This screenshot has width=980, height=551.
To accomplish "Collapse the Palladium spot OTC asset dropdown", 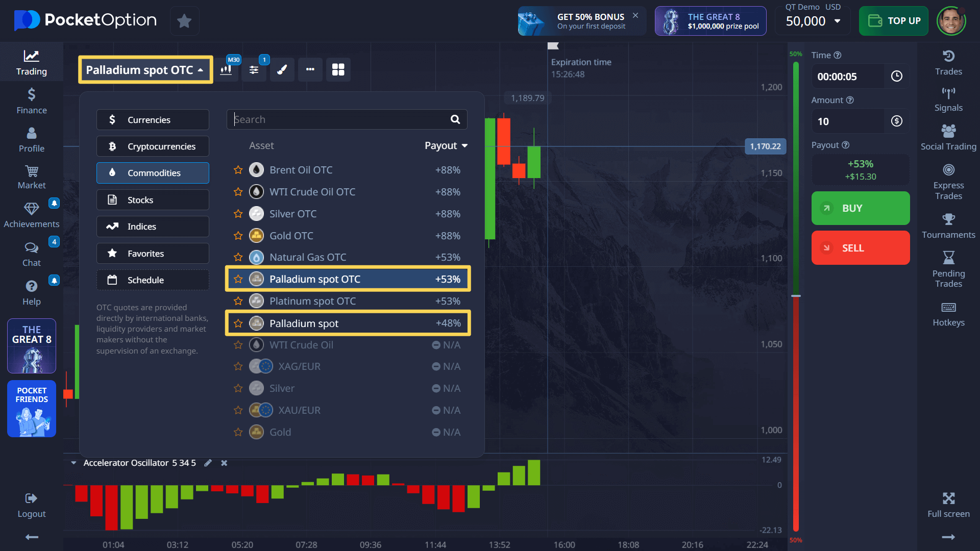I will tap(145, 70).
